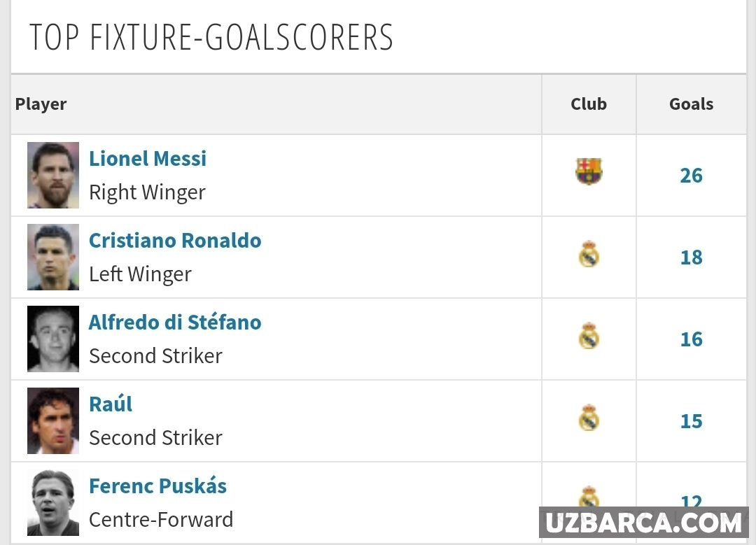Click the FC Barcelona crest in Messi's row
The width and height of the screenshot is (756, 545).
tap(589, 171)
